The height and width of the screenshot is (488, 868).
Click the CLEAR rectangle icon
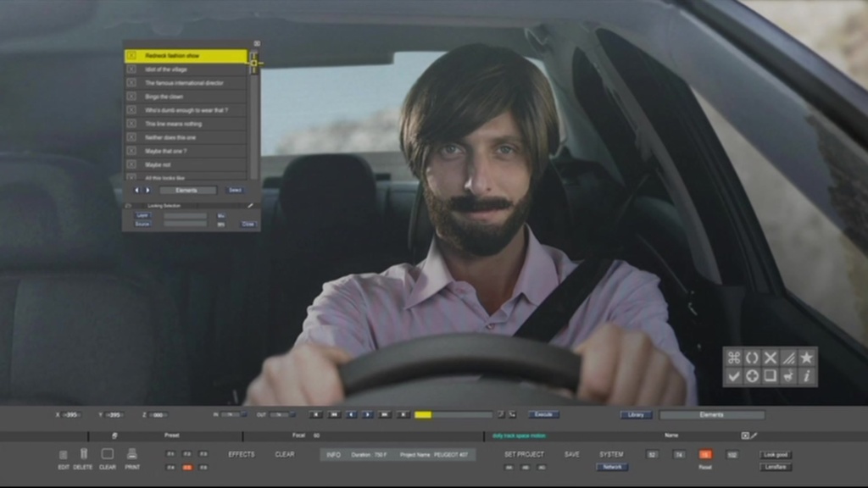[108, 454]
